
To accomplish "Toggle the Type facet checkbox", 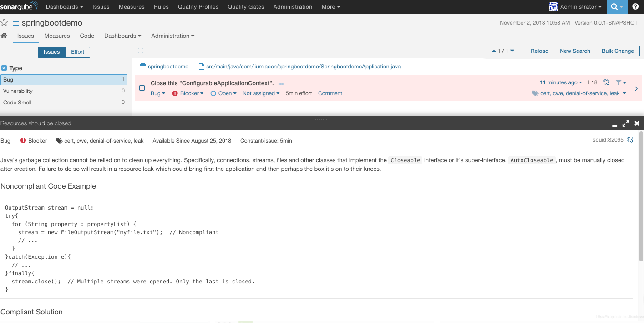I will (x=4, y=68).
